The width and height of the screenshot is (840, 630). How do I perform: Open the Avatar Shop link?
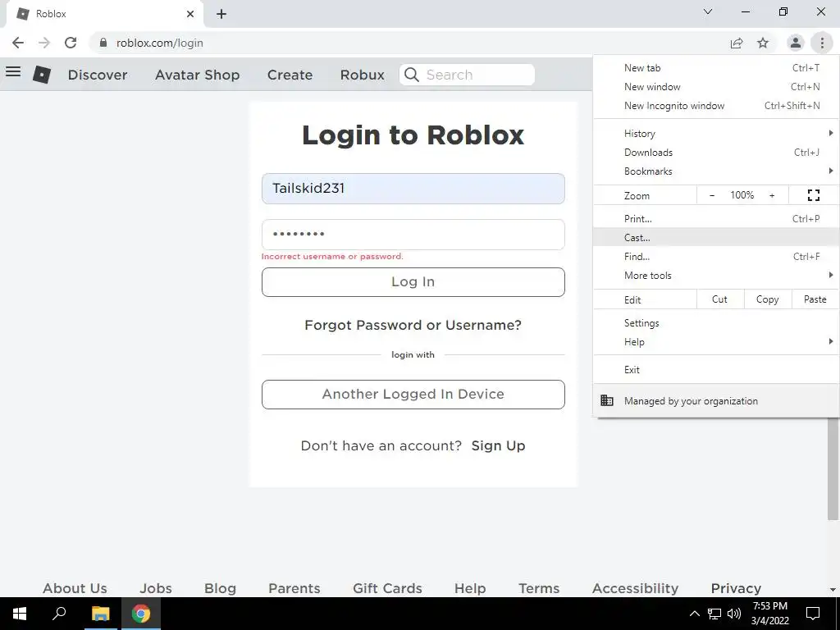click(197, 75)
